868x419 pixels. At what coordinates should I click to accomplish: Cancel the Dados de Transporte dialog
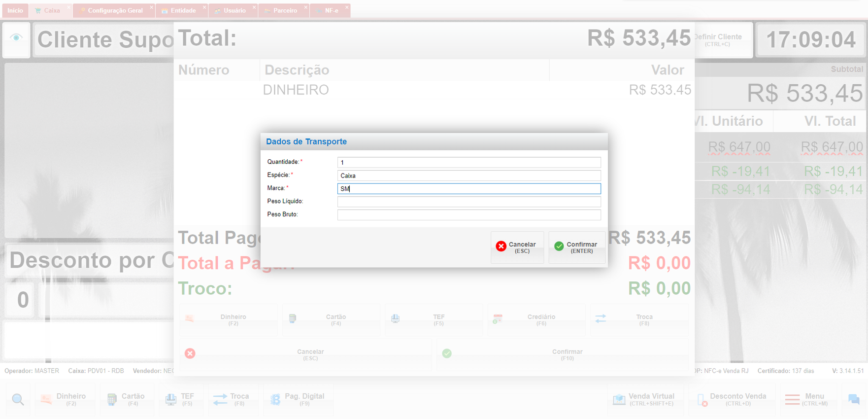(x=517, y=247)
